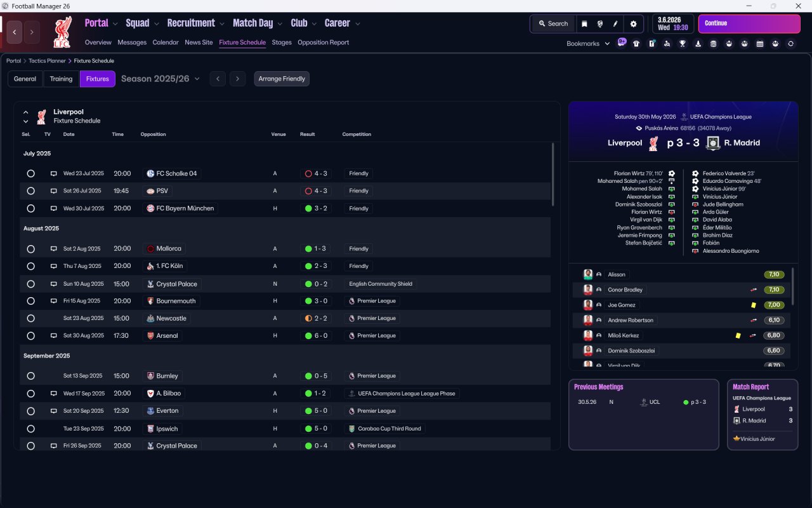Viewport: 812px width, 508px height.
Task: Click the up chevron beside the Liverpool panel title
Action: point(26,112)
